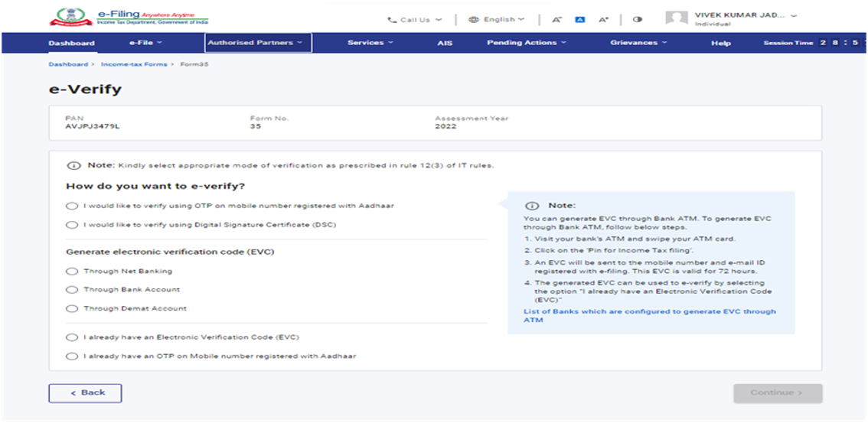Click the Call Us phone icon
868x423 pixels.
(x=392, y=20)
